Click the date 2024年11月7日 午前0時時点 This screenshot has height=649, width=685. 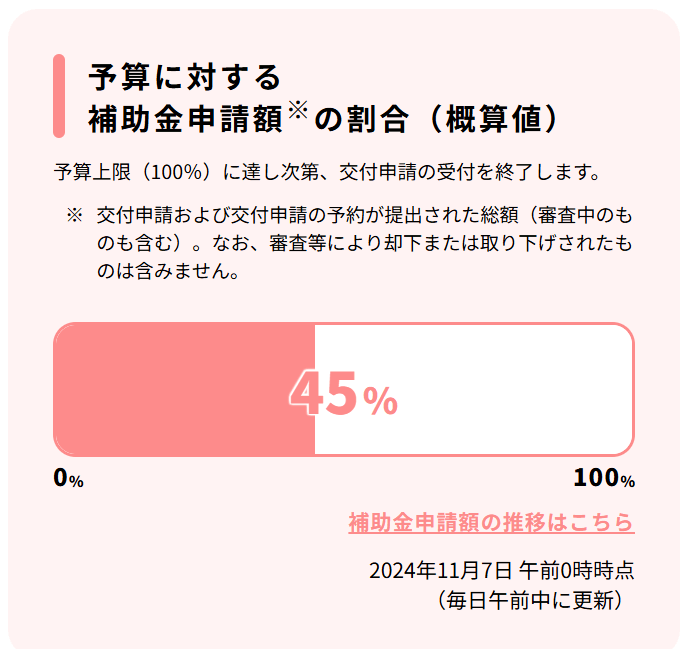tap(502, 571)
